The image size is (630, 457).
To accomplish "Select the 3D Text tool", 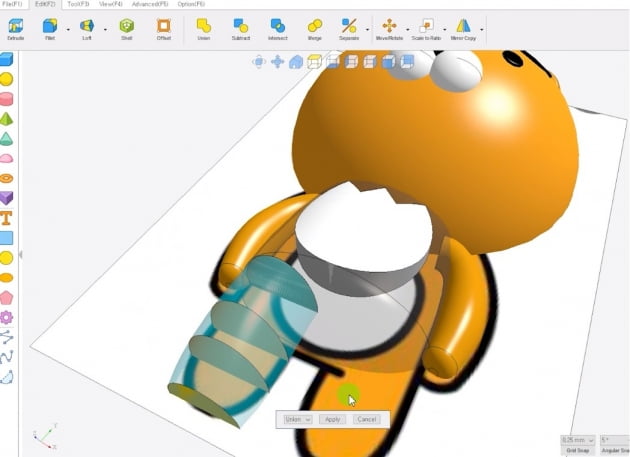I will pos(6,218).
